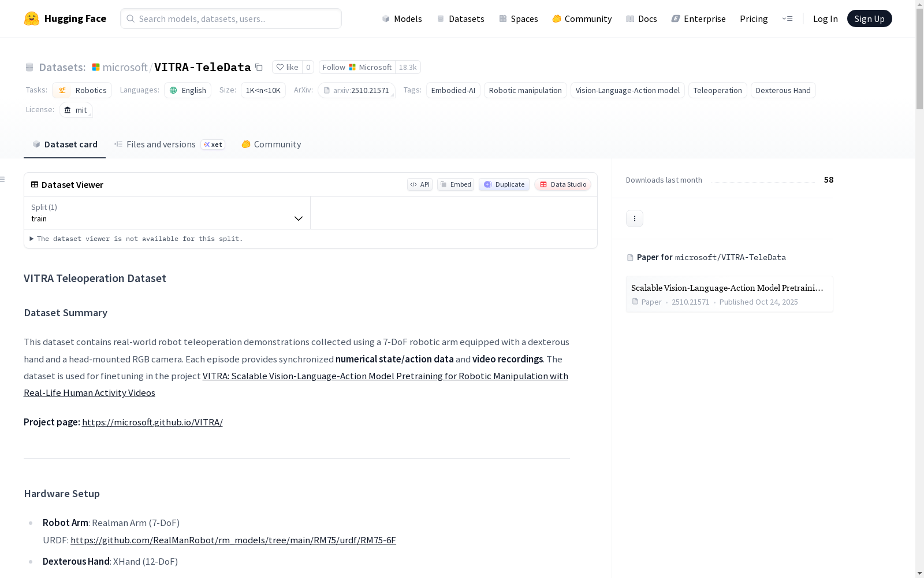
Task: Open the microsoft.github.io/VITRA project page link
Action: pos(152,423)
